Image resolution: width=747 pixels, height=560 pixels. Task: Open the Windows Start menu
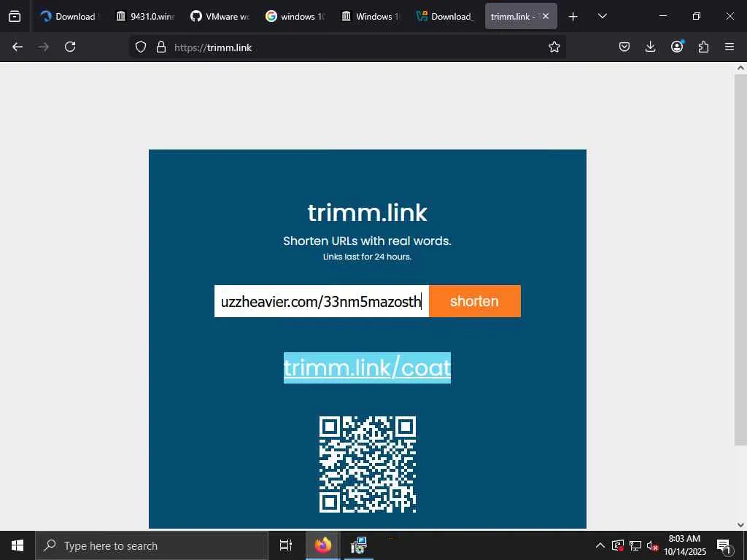point(18,545)
